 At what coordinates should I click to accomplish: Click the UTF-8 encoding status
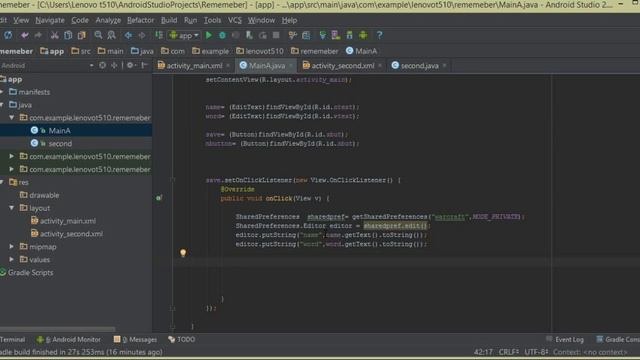(x=536, y=352)
